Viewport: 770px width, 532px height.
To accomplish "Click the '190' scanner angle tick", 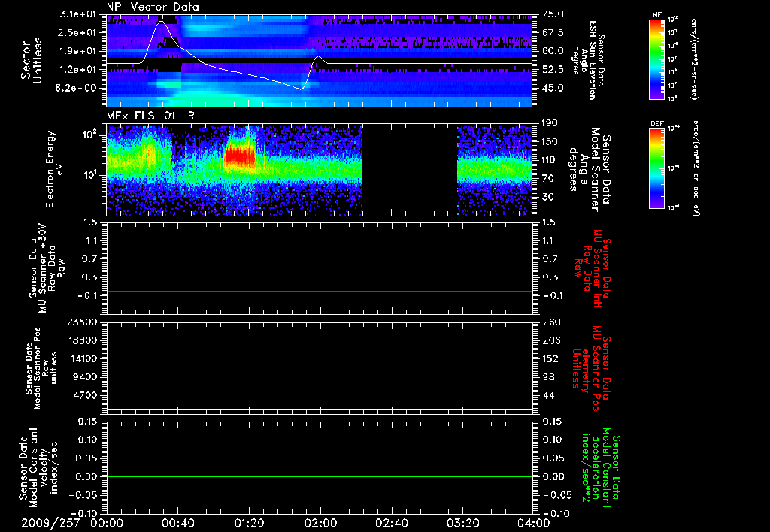I will click(550, 123).
